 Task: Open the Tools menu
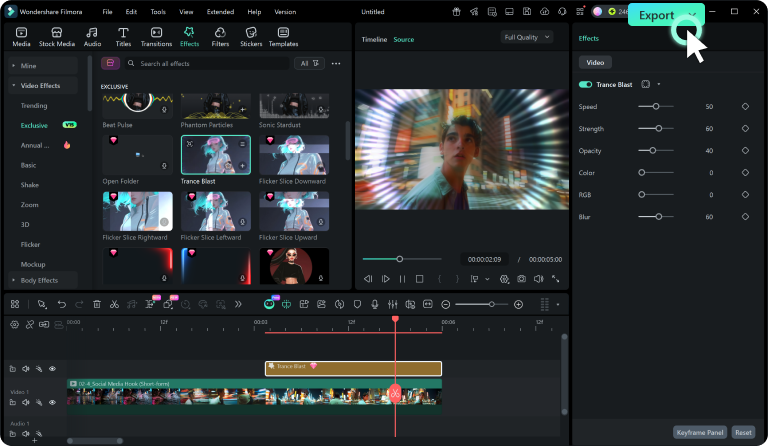(x=158, y=12)
